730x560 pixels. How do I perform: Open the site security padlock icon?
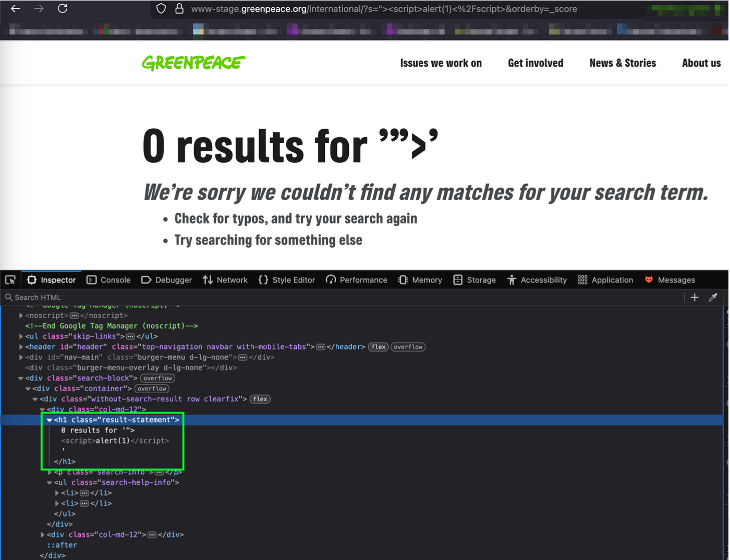(179, 9)
